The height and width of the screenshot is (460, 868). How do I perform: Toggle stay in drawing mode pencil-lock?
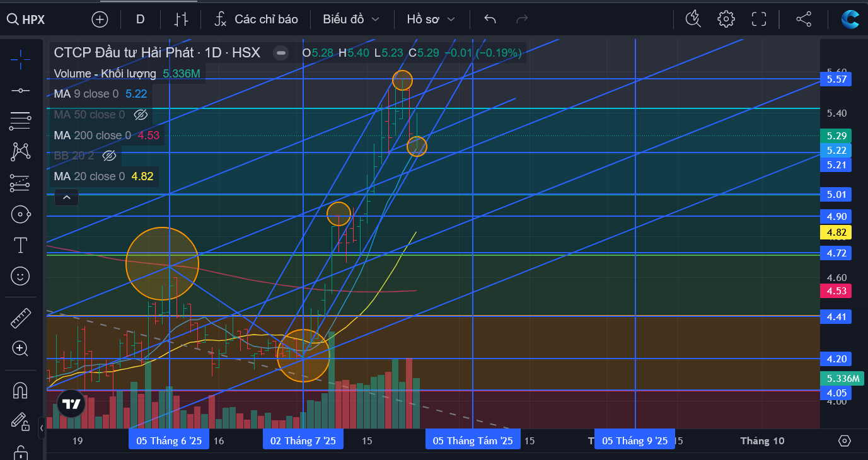[x=20, y=421]
